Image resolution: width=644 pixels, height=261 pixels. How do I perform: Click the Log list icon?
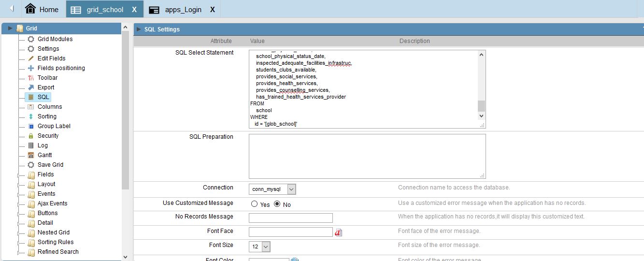tap(31, 145)
